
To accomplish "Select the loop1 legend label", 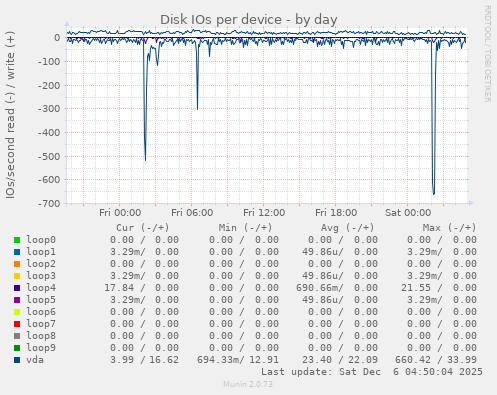I will coord(41,252).
